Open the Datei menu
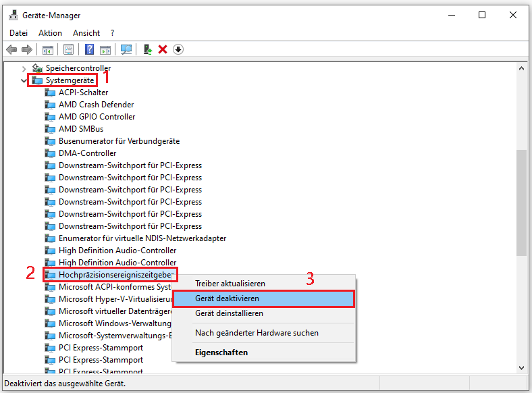 coord(18,33)
